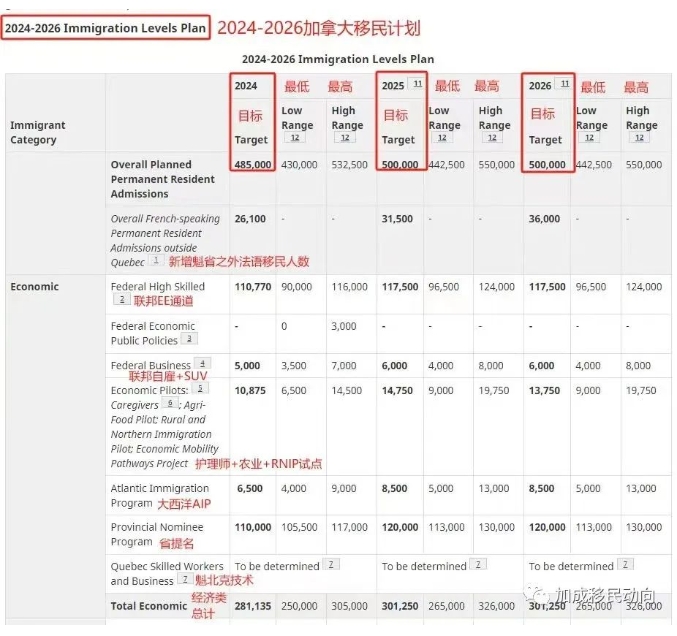
Task: Click the 250,000 low range total
Action: (299, 606)
